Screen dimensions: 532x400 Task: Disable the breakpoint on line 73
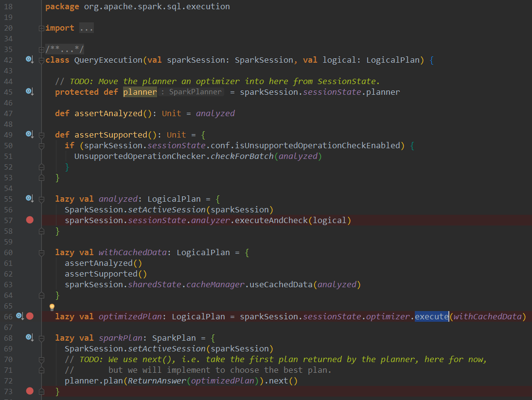click(30, 391)
